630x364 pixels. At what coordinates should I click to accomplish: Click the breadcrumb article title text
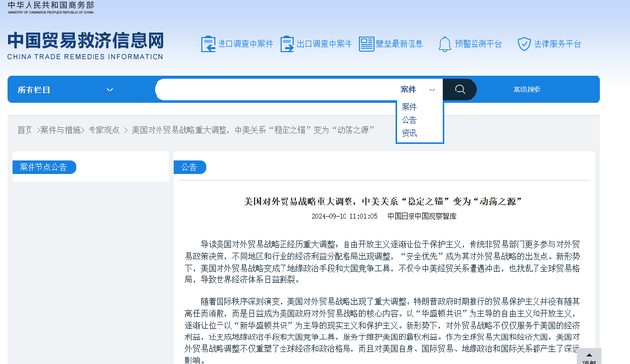[x=253, y=130]
